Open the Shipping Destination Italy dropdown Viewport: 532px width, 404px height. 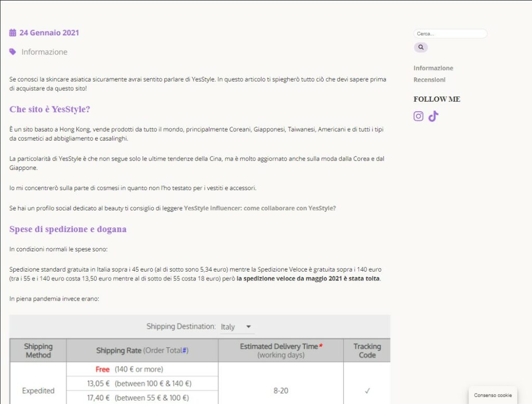pyautogui.click(x=236, y=327)
